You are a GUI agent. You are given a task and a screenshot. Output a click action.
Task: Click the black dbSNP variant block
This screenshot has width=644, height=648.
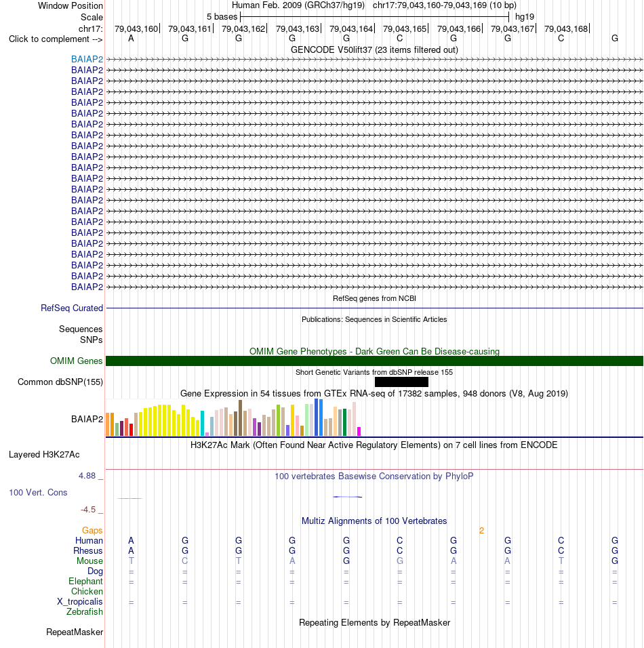point(401,382)
